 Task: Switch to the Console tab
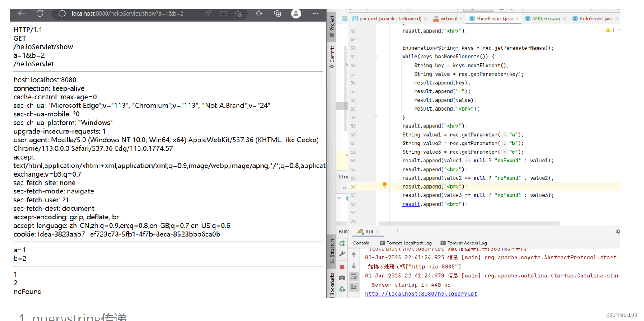tap(361, 243)
